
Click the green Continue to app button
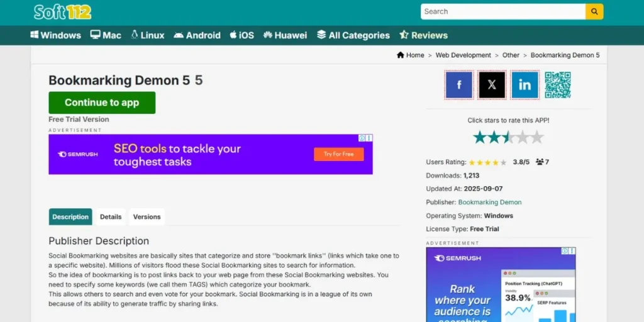(102, 103)
